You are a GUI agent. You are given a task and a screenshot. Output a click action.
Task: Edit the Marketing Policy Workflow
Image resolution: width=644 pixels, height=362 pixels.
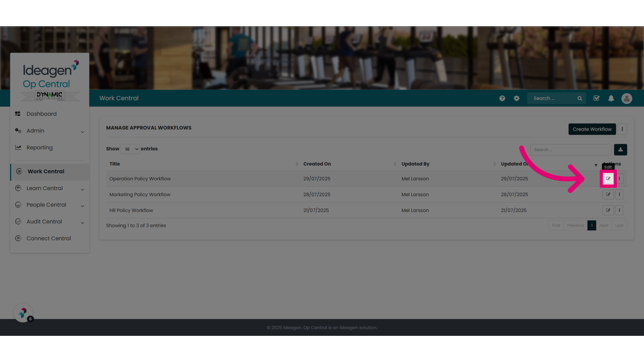608,194
